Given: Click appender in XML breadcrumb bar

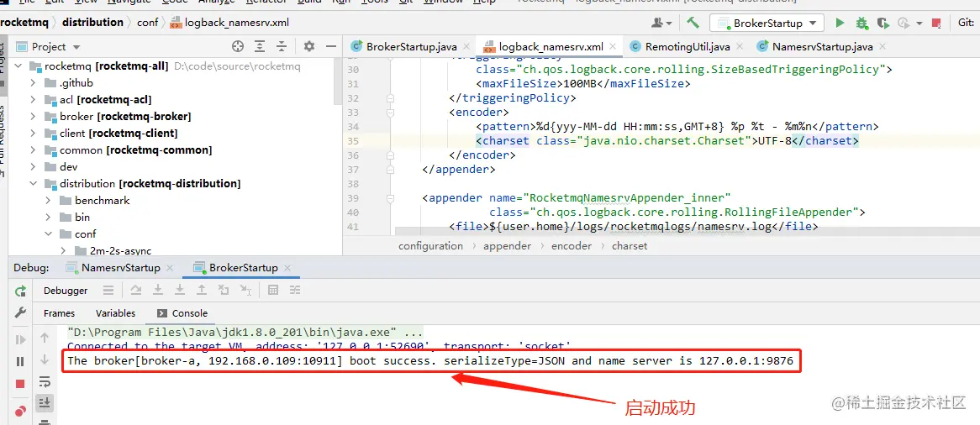Looking at the screenshot, I should pyautogui.click(x=507, y=245).
